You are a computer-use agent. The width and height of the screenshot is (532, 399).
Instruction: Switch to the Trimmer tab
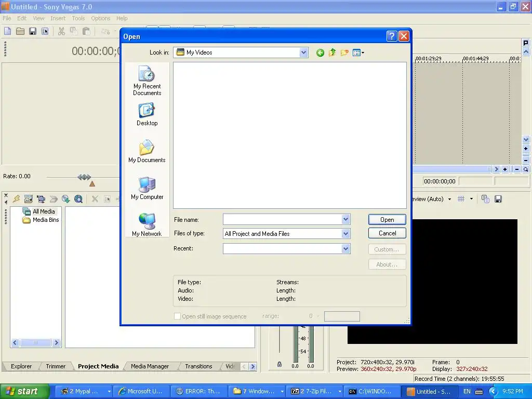click(56, 366)
